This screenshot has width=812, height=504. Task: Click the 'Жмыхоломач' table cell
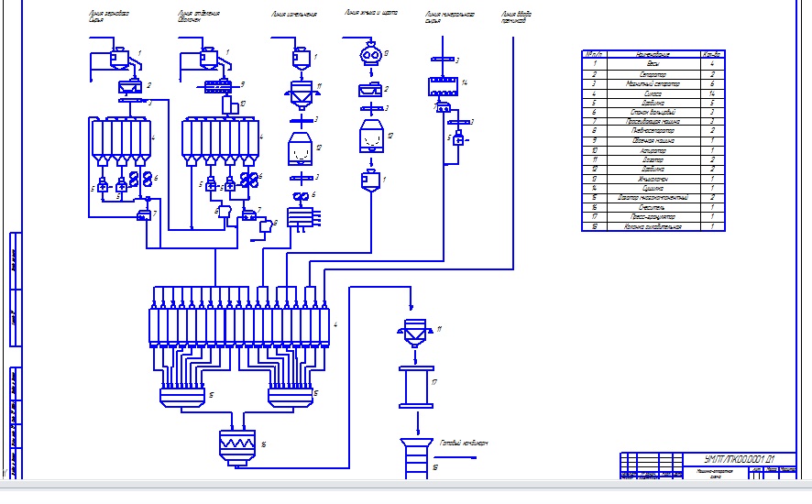[x=653, y=179]
